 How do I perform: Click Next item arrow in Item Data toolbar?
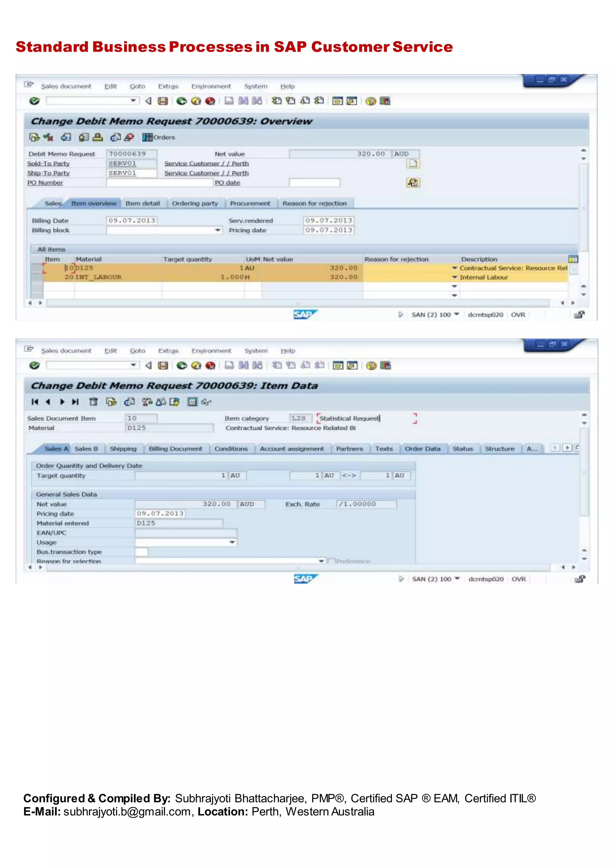pyautogui.click(x=62, y=402)
